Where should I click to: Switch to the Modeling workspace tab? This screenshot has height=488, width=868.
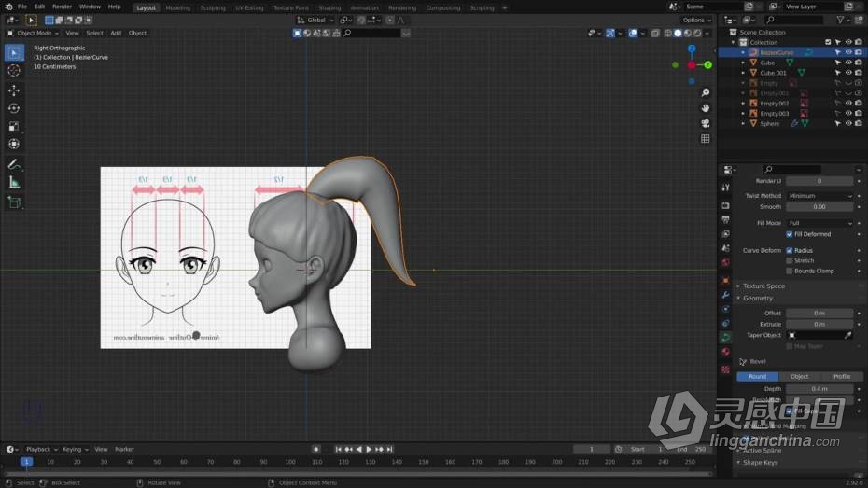177,7
